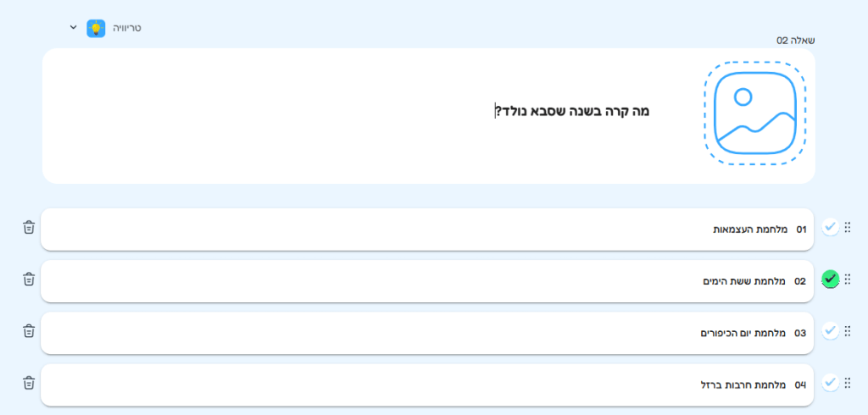Delete answer 04 using trash icon
868x415 pixels.
pos(29,383)
